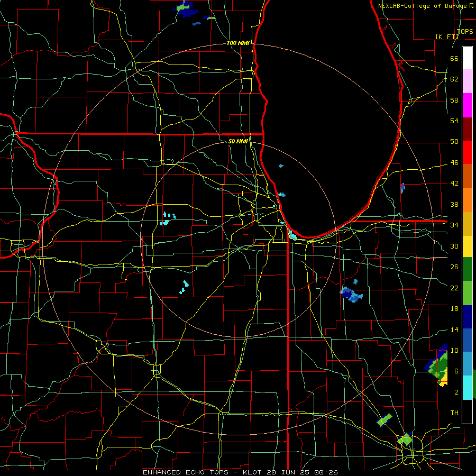Click the '[K FT]' units label
This screenshot has height=476, width=476.
tap(447, 36)
